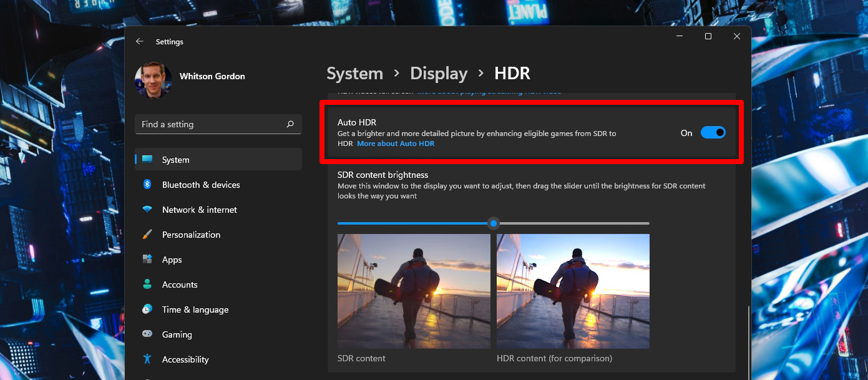The height and width of the screenshot is (380, 868).
Task: Click the "SDR content" caption under image
Action: (361, 358)
